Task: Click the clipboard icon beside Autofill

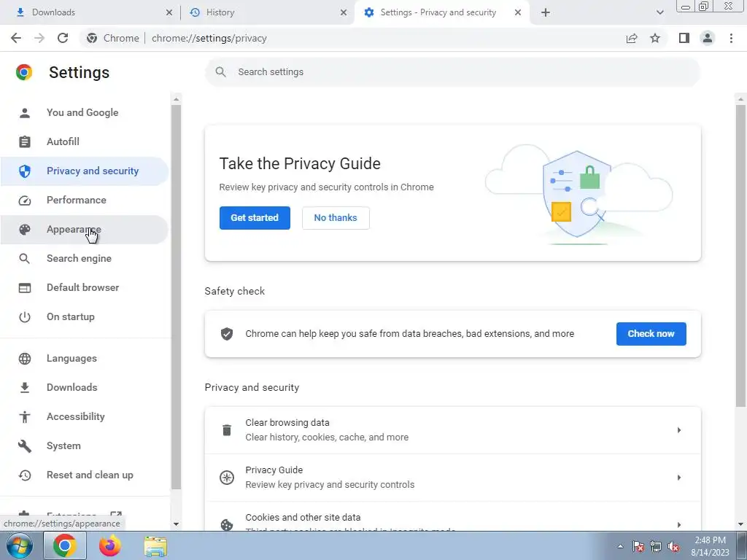Action: point(24,142)
